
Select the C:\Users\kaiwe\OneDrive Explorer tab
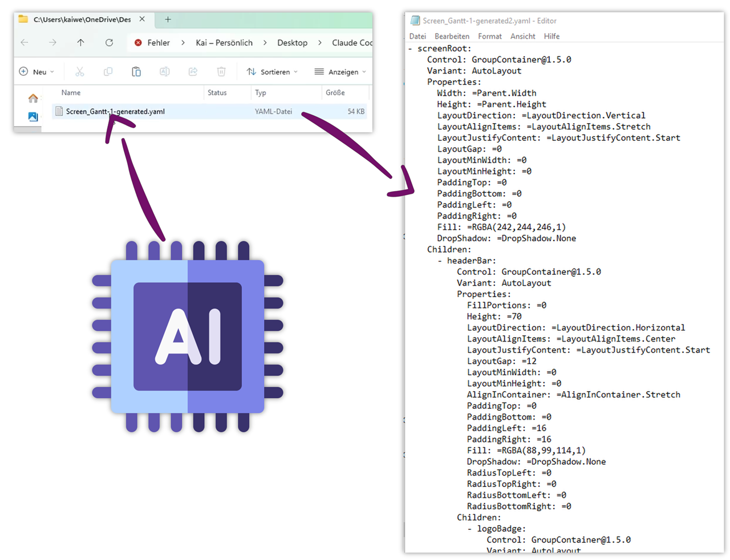82,19
